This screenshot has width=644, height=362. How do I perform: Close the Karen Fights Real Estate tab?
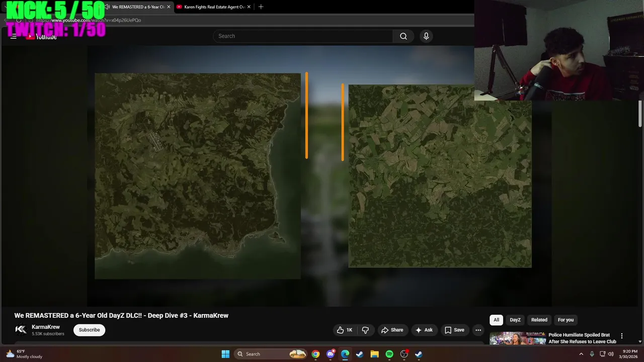point(249,7)
